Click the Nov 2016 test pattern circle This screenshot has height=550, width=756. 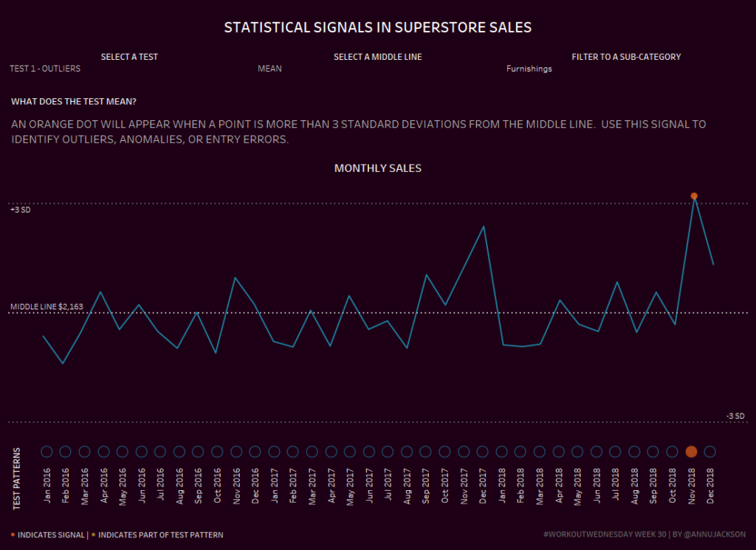coord(236,452)
